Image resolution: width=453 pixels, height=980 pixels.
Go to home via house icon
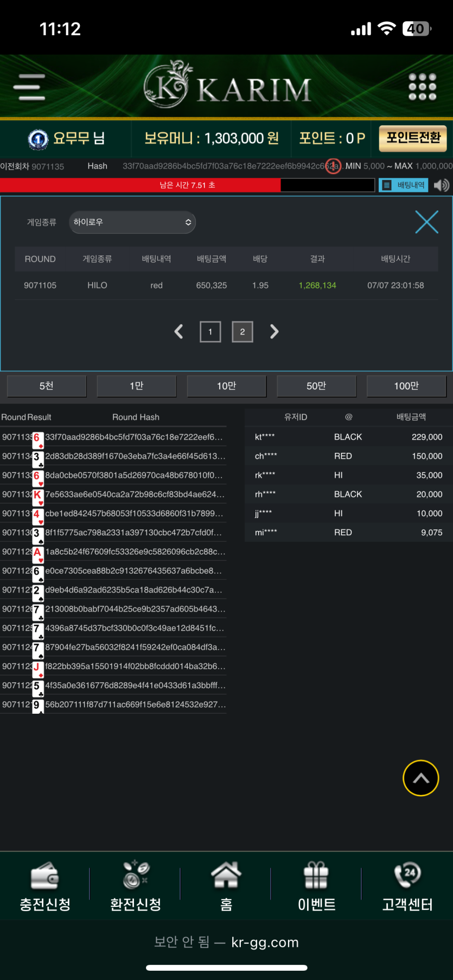pos(226,875)
